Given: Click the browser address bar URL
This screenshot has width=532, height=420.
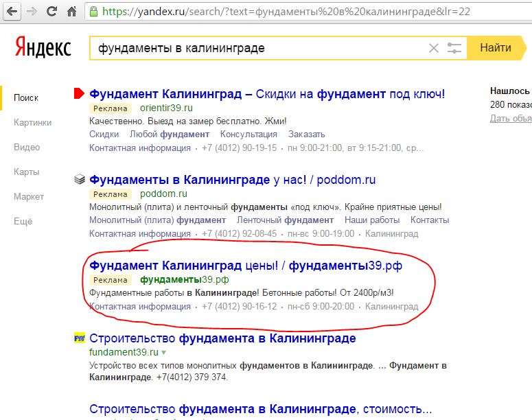Looking at the screenshot, I should pyautogui.click(x=286, y=12).
